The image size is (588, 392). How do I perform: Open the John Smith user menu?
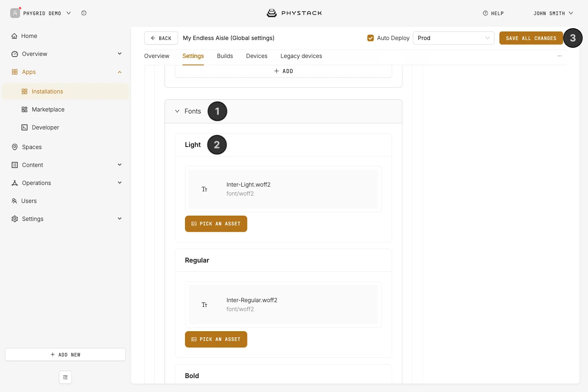coord(553,13)
